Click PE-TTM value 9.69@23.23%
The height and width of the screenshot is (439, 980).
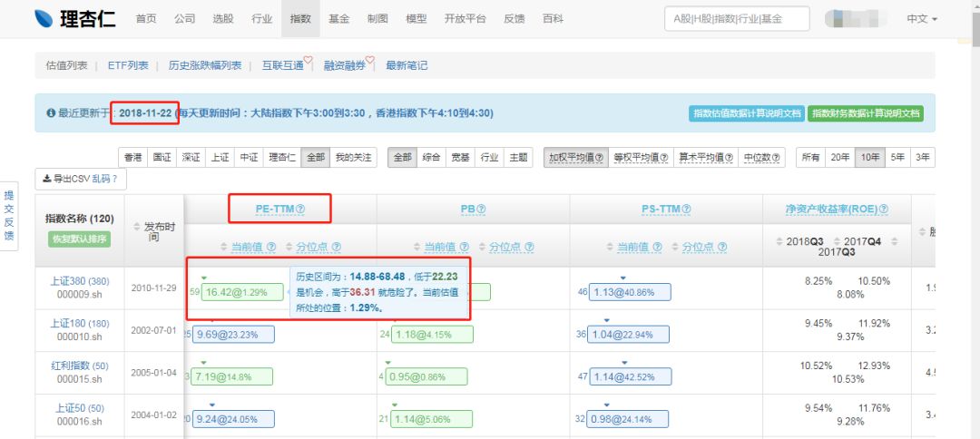[x=233, y=334]
